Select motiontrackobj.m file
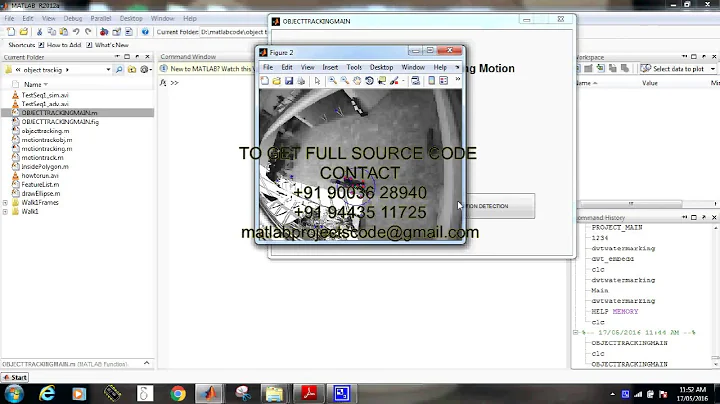 [x=46, y=140]
